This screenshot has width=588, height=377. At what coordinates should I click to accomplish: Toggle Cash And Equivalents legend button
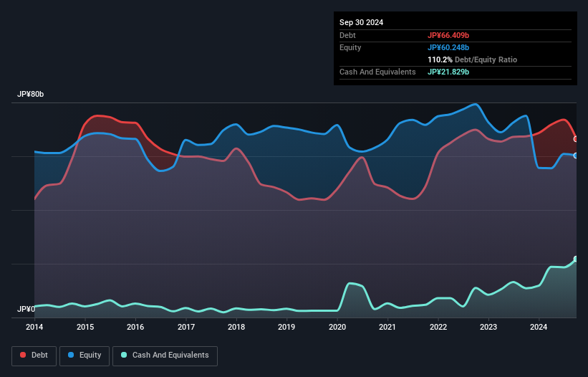click(165, 355)
